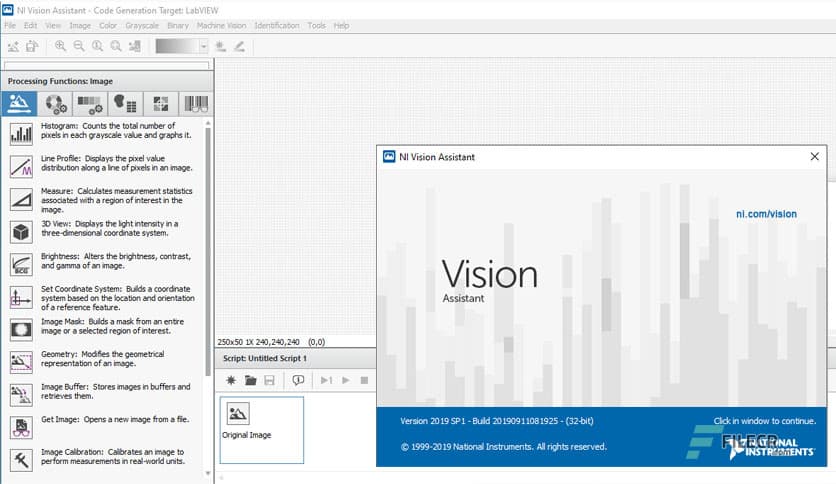The image size is (836, 484).
Task: Click the Measure function icon
Action: point(21,199)
